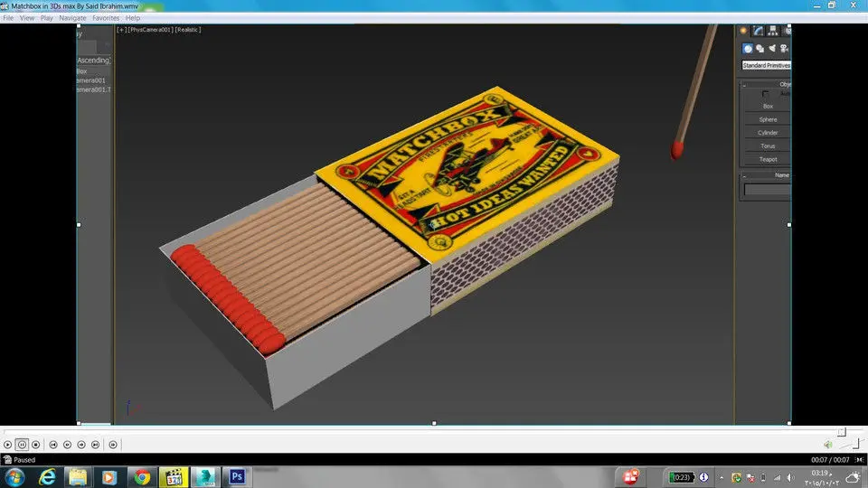The width and height of the screenshot is (868, 488).
Task: Click the security shield tray icon
Action: [x=736, y=477]
